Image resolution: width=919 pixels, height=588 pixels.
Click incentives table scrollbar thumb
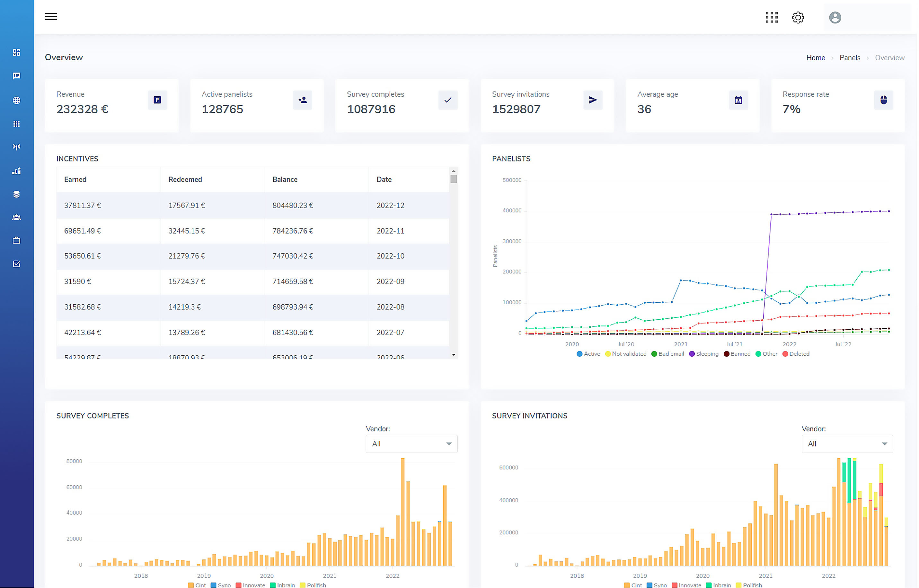[x=454, y=179]
